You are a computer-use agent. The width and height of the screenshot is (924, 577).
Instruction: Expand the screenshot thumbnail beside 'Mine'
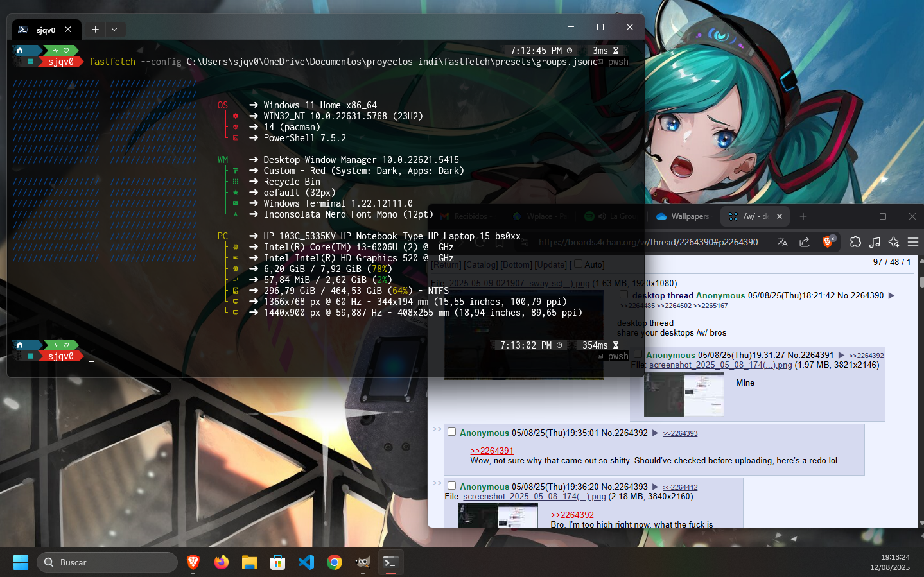pos(684,395)
